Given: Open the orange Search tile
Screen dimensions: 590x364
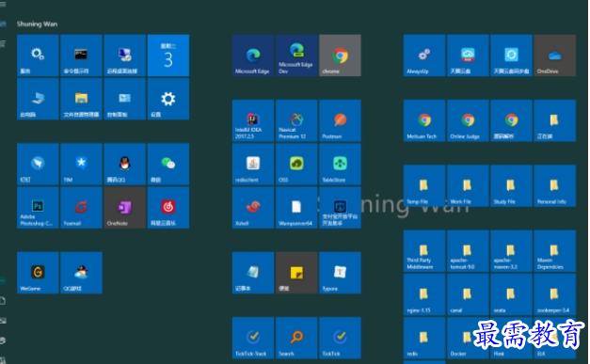Looking at the screenshot, I should coord(296,338).
